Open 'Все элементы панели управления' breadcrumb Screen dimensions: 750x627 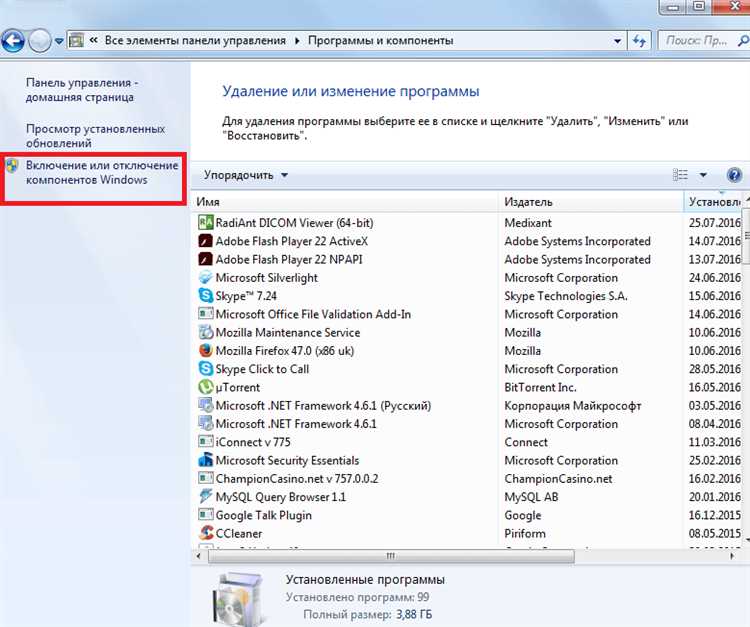pos(195,41)
